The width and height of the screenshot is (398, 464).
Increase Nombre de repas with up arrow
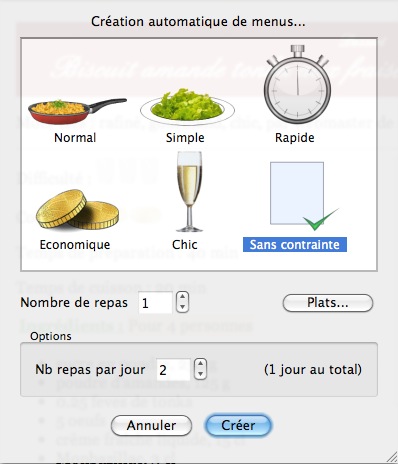coord(182,297)
